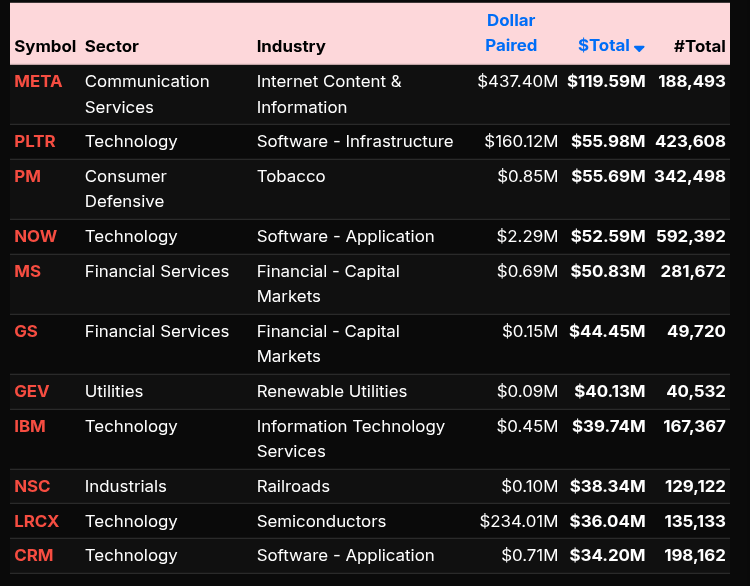Click the Sector column header
This screenshot has width=750, height=586.
pyautogui.click(x=112, y=46)
